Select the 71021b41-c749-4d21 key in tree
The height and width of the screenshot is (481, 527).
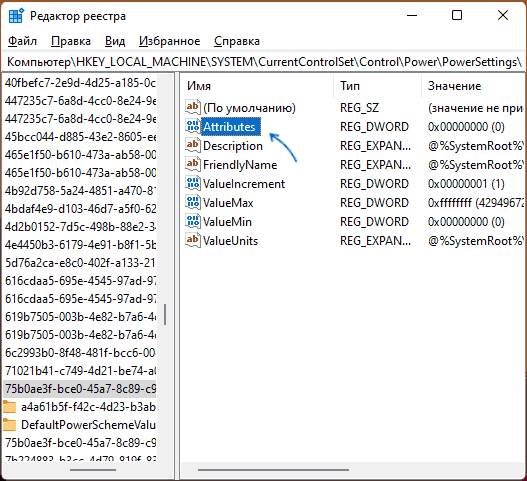point(80,371)
